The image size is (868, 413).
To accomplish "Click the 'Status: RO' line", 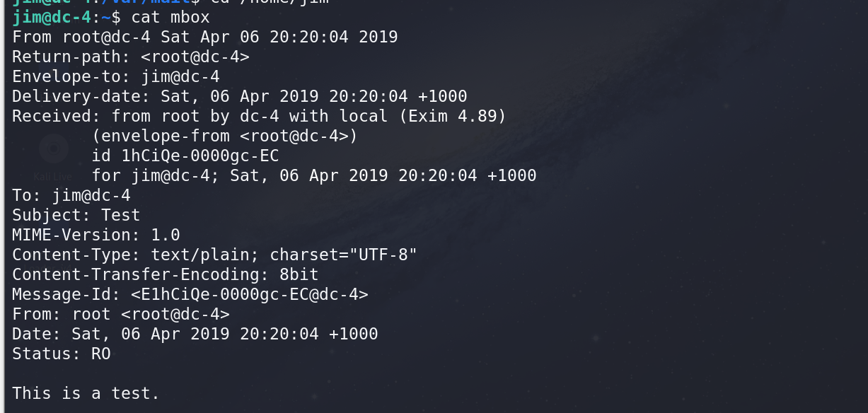I will pyautogui.click(x=62, y=354).
